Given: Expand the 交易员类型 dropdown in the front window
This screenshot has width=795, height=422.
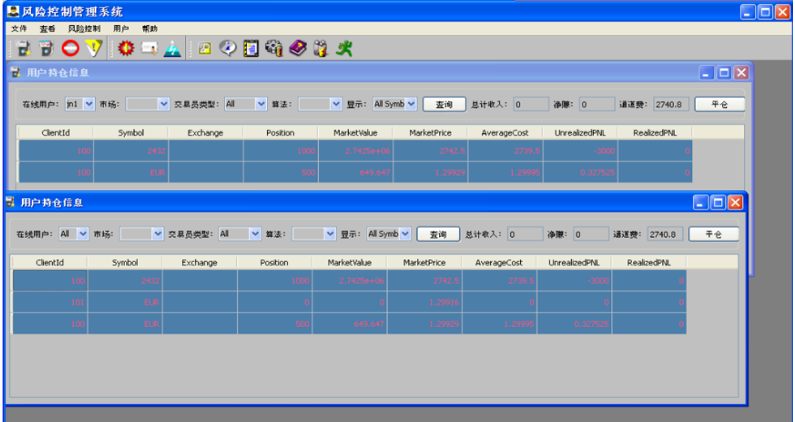Looking at the screenshot, I should [255, 234].
